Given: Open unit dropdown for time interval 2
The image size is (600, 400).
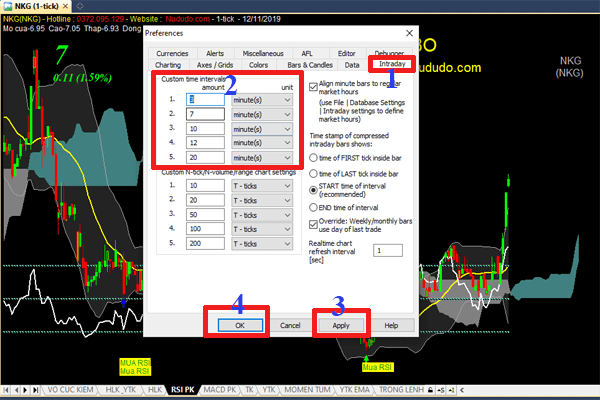Looking at the screenshot, I should click(x=262, y=114).
